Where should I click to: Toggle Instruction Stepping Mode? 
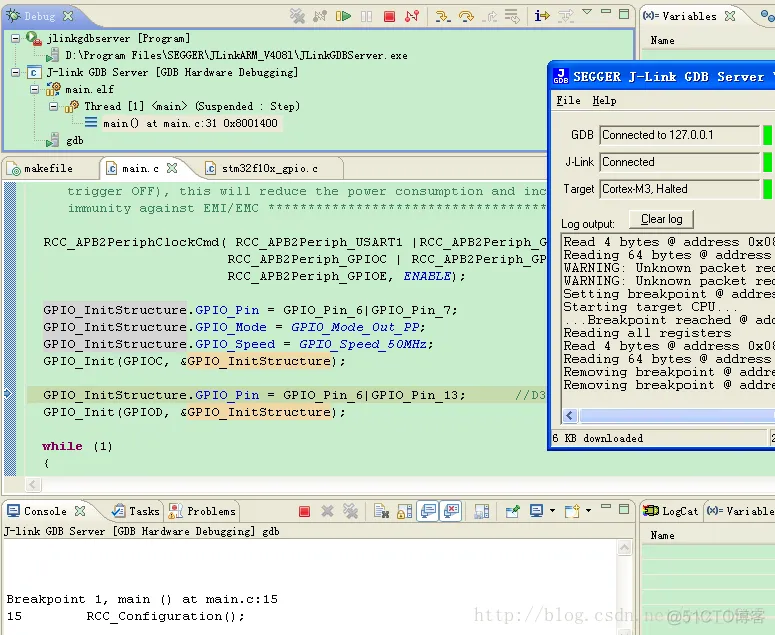coord(542,16)
